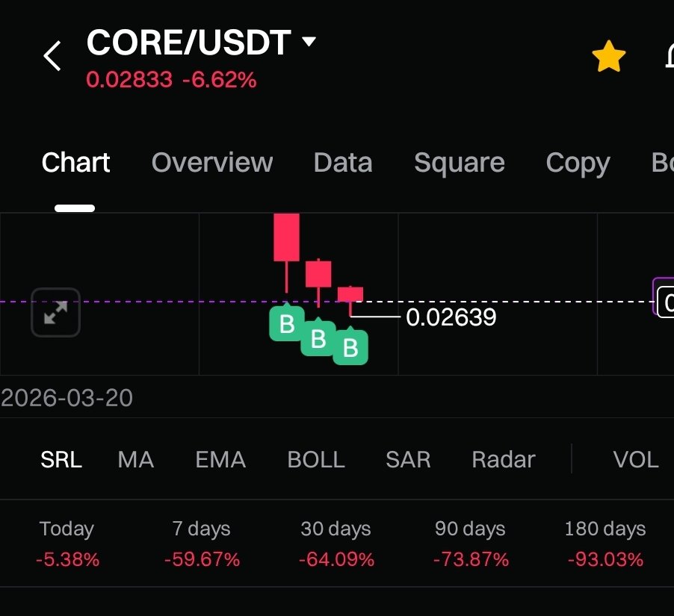This screenshot has width=674, height=616.
Task: Show the VOL indicator
Action: (x=636, y=459)
